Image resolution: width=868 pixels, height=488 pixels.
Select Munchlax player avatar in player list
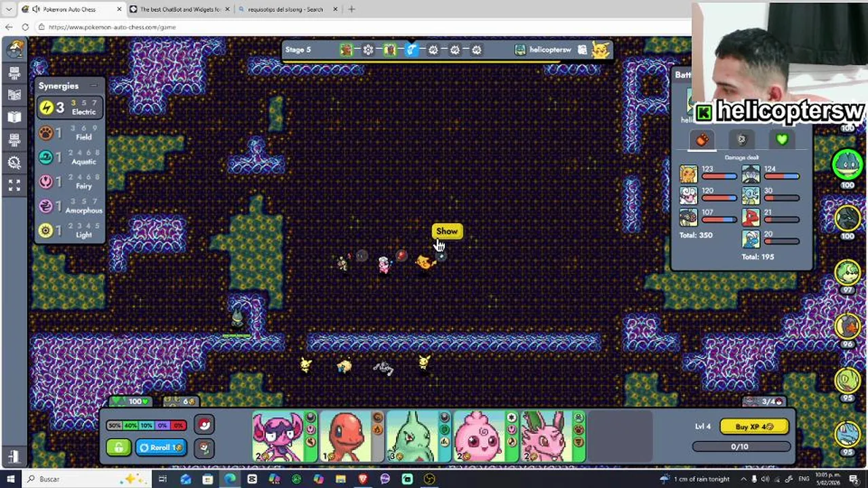click(x=848, y=164)
